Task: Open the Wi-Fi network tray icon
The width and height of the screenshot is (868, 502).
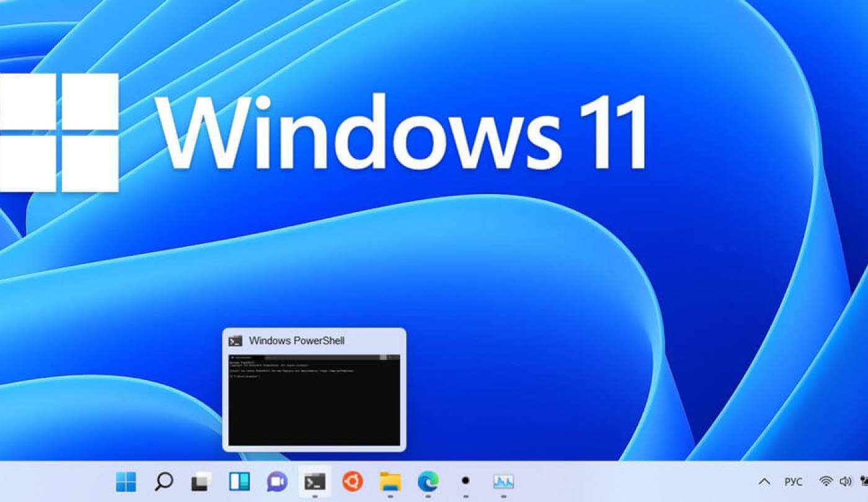Action: tap(826, 482)
